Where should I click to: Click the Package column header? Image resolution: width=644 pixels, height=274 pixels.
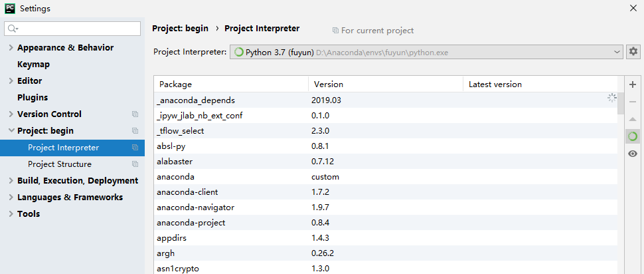pyautogui.click(x=231, y=84)
